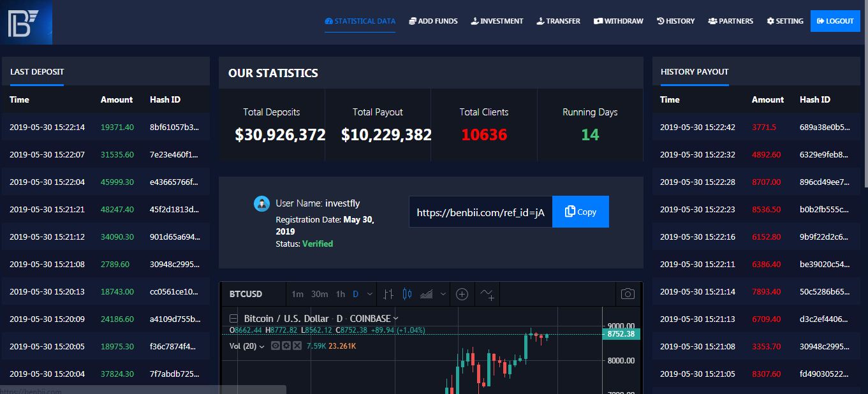
Task: Click the 8752.38 current price label
Action: tap(621, 333)
